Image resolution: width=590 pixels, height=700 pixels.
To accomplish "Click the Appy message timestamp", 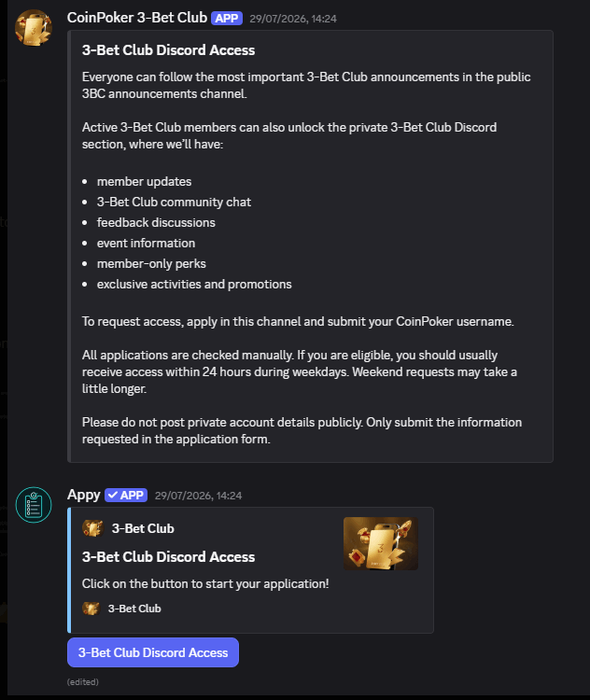I will pos(198,496).
